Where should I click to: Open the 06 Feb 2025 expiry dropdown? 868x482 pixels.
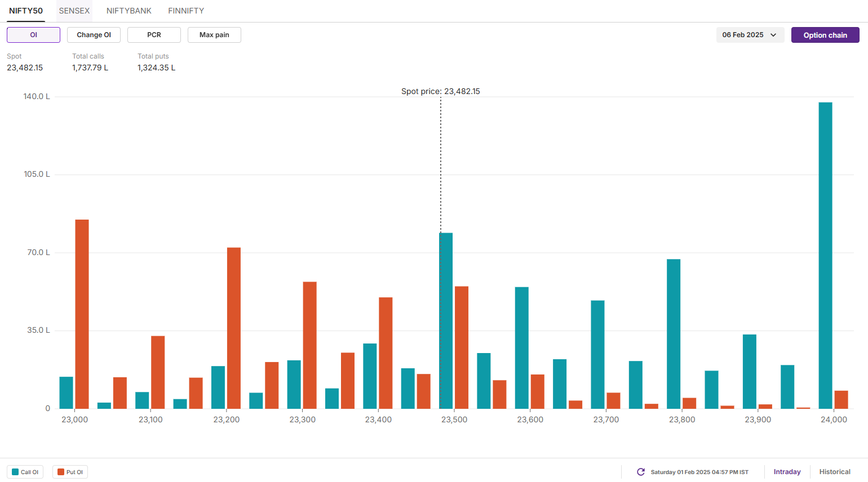click(750, 35)
